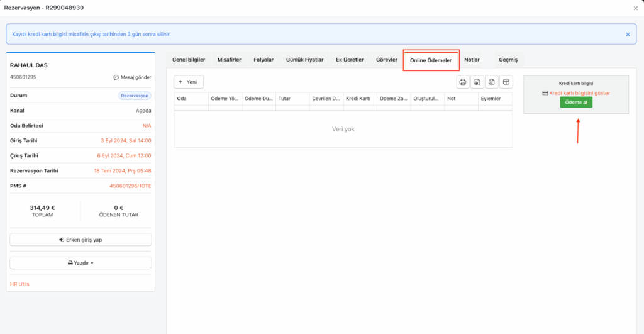The image size is (644, 334).
Task: Switch to the Genel bilgiler tab
Action: pos(189,60)
